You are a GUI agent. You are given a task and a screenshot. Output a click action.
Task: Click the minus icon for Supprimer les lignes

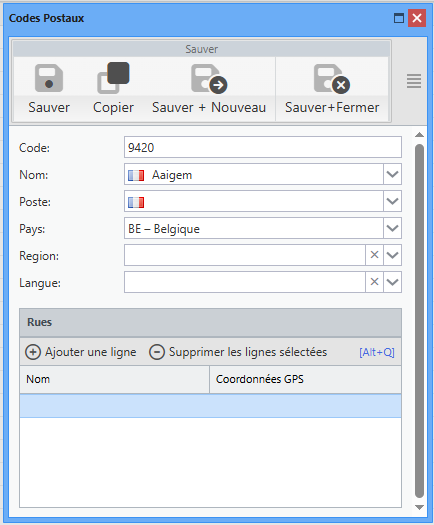pos(157,352)
